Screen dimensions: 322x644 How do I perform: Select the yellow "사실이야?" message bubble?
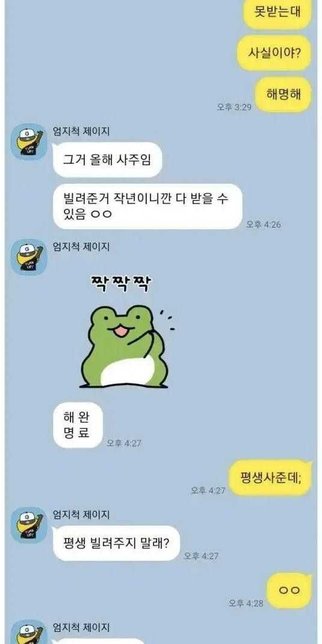[x=273, y=53]
